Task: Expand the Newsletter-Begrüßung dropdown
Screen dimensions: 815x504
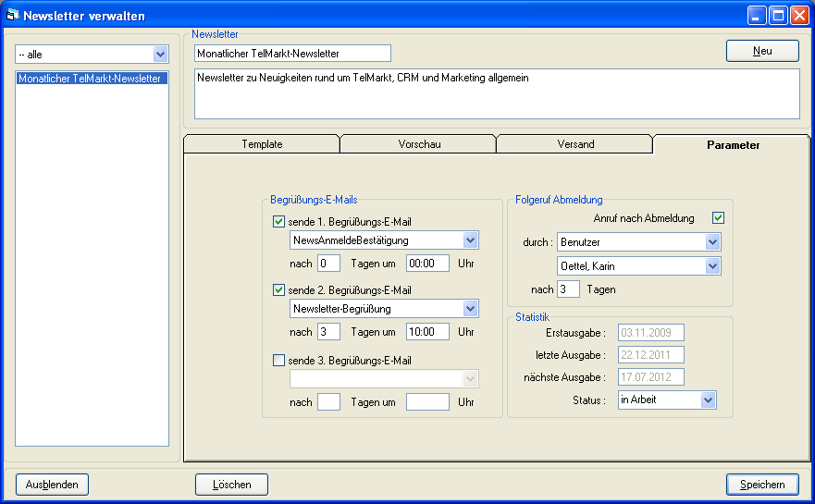Action: point(470,309)
